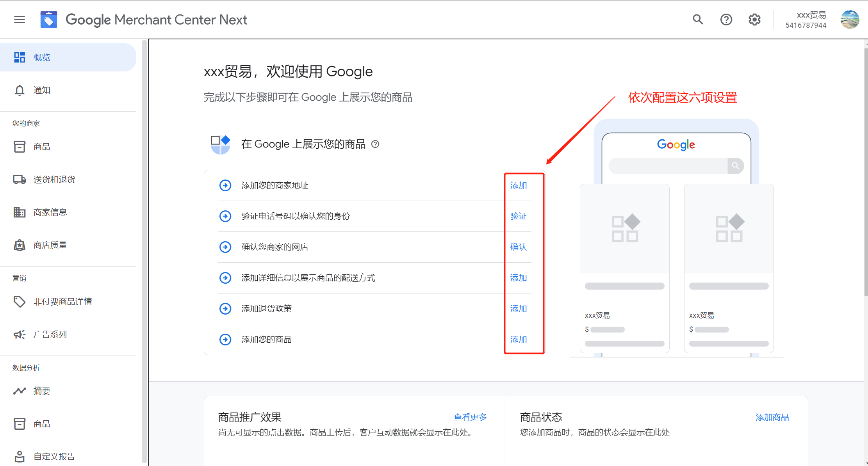Open 非付费商品详情 in the sidebar
Screen dimensions: 868x466
coord(68,302)
